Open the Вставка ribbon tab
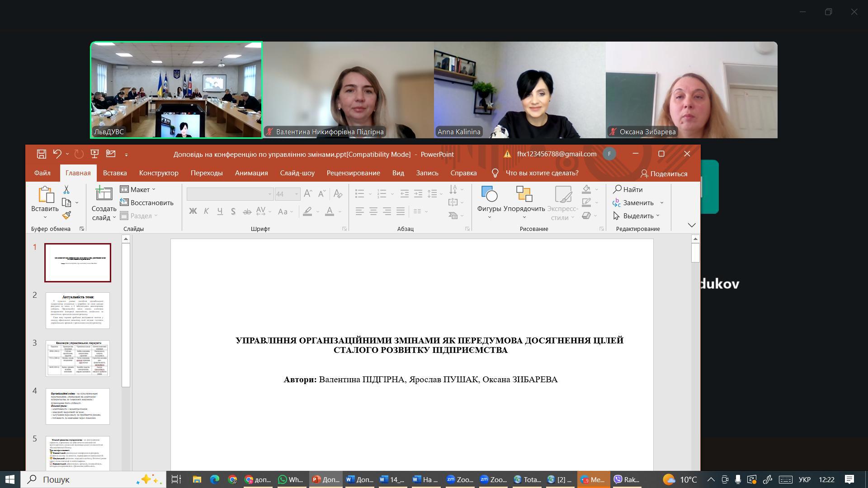This screenshot has height=488, width=868. pyautogui.click(x=114, y=173)
